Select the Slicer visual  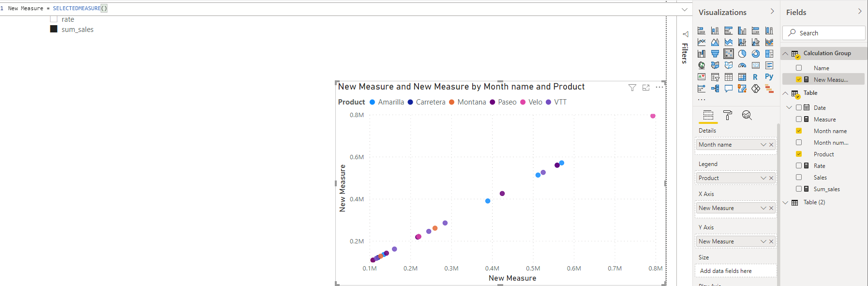pos(715,77)
